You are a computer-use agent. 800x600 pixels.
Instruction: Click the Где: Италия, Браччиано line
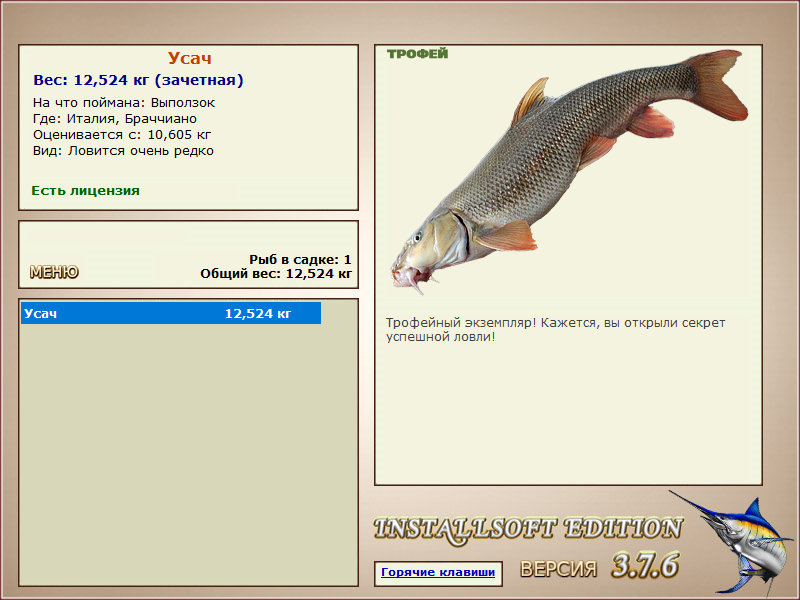pyautogui.click(x=115, y=119)
